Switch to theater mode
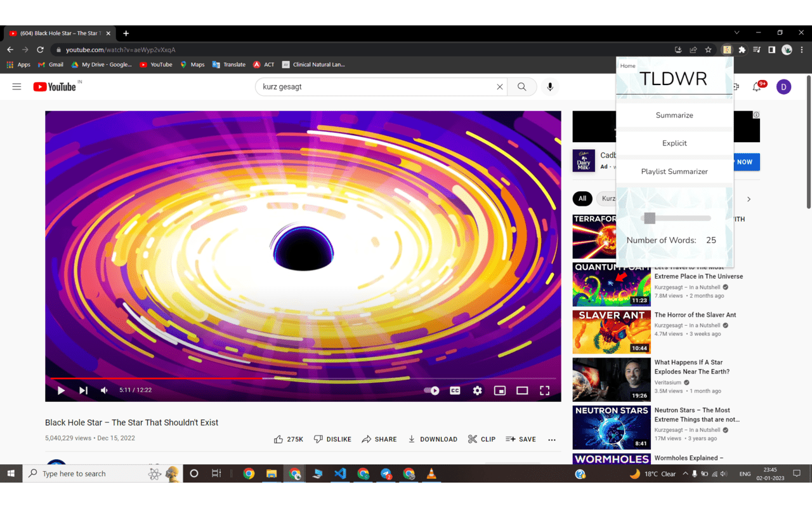This screenshot has width=812, height=508. tap(522, 391)
